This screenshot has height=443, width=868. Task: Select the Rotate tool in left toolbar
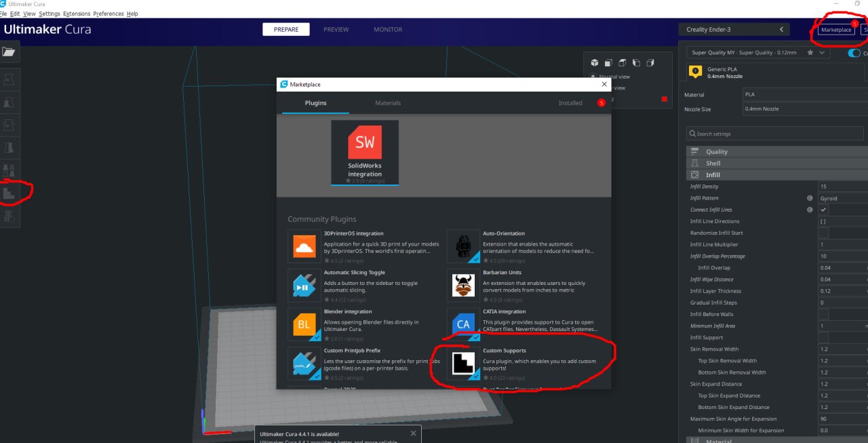(9, 126)
